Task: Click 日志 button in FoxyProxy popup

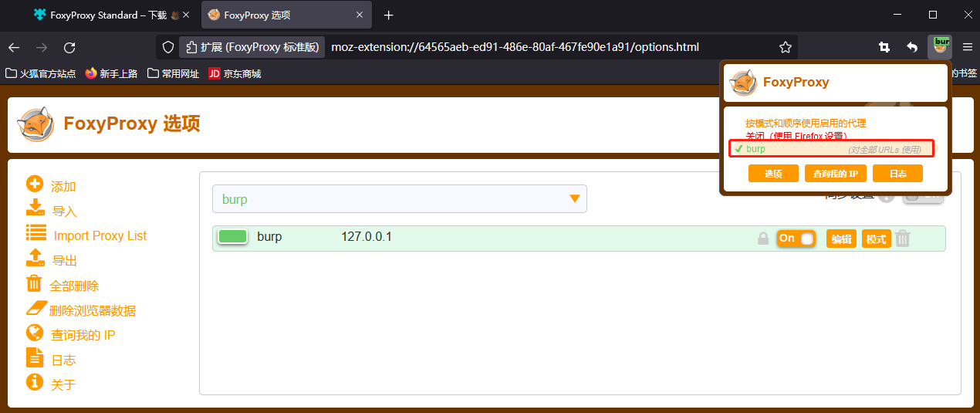Action: point(897,174)
